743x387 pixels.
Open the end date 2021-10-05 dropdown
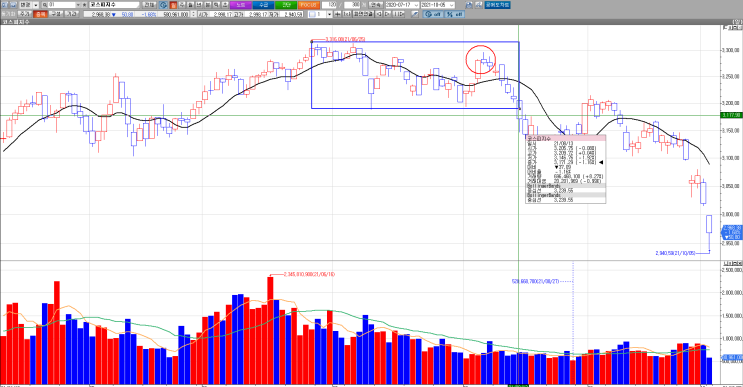pos(451,5)
